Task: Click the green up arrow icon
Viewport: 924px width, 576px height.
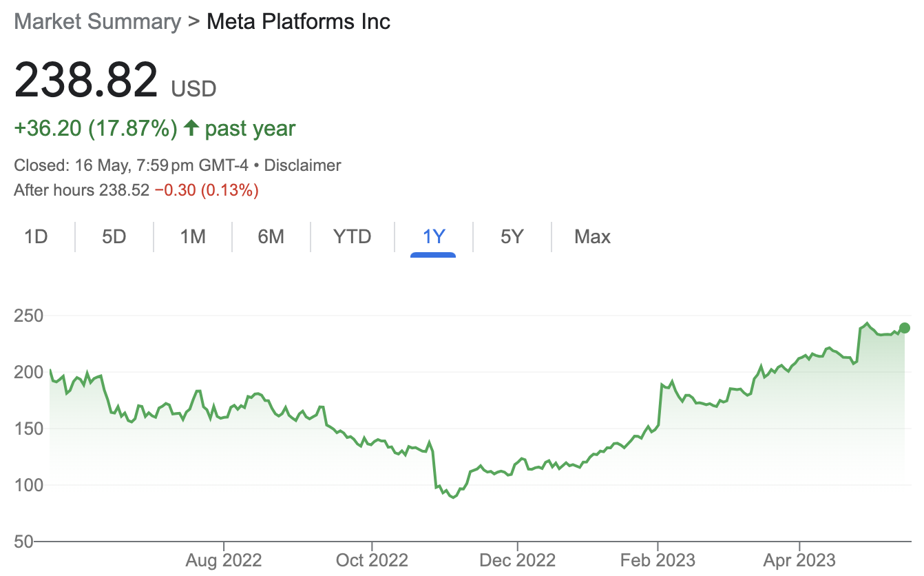Action: point(191,128)
